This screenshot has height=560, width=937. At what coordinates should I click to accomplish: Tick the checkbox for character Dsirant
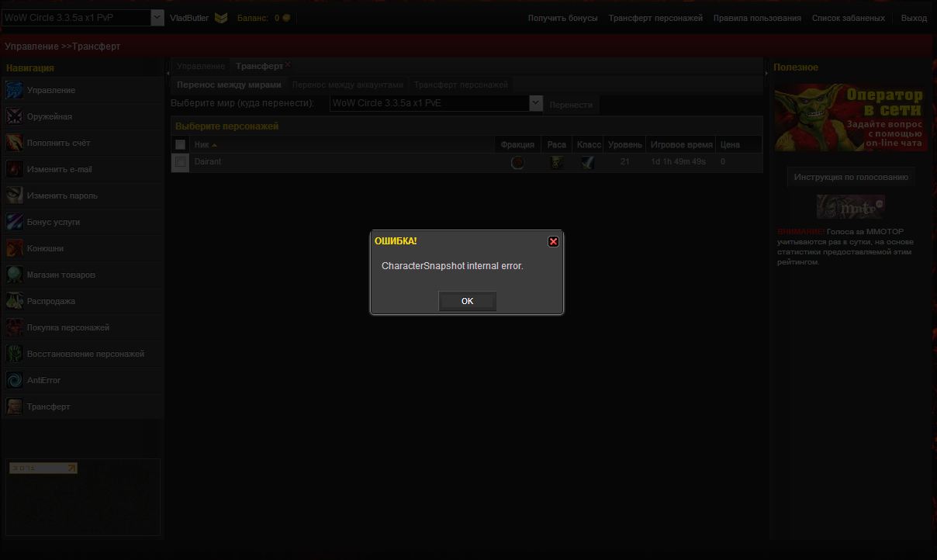[181, 162]
